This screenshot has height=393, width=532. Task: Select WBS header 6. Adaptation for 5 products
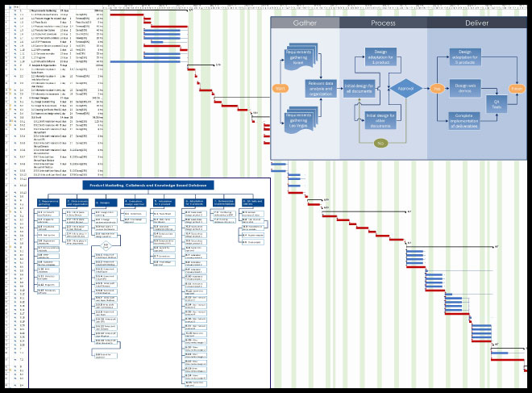pyautogui.click(x=195, y=203)
